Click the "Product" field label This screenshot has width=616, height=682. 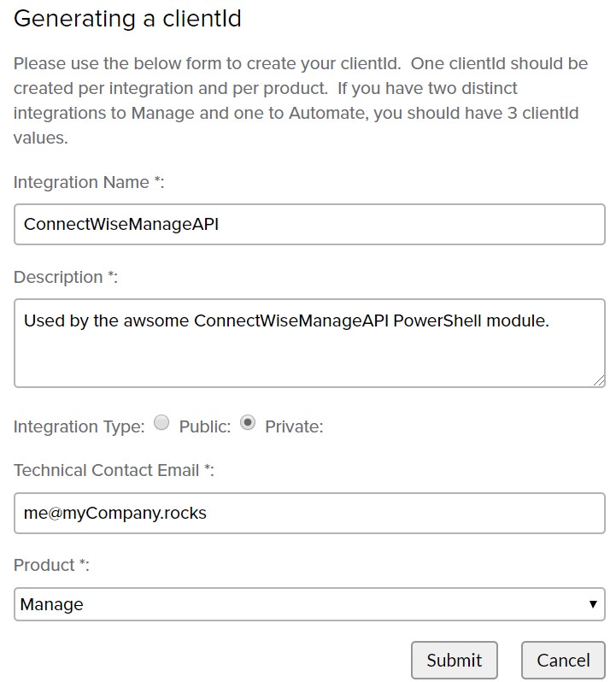click(51, 565)
